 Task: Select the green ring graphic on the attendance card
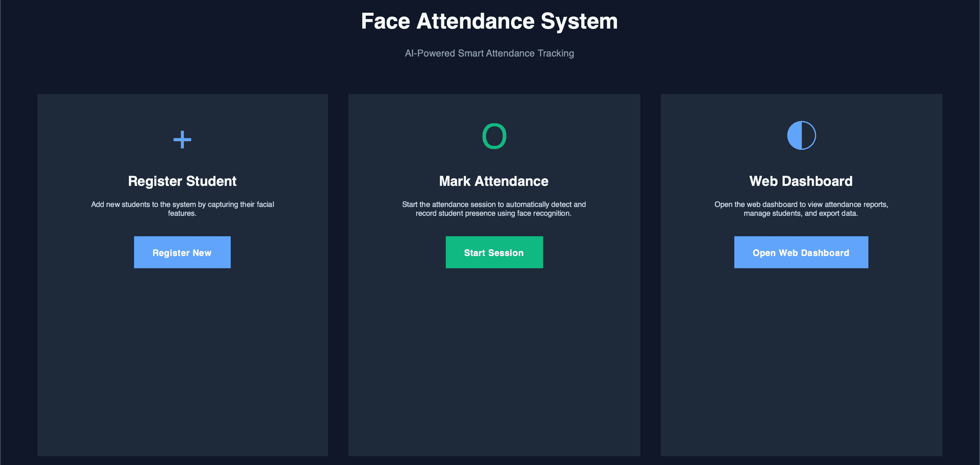pos(494,136)
